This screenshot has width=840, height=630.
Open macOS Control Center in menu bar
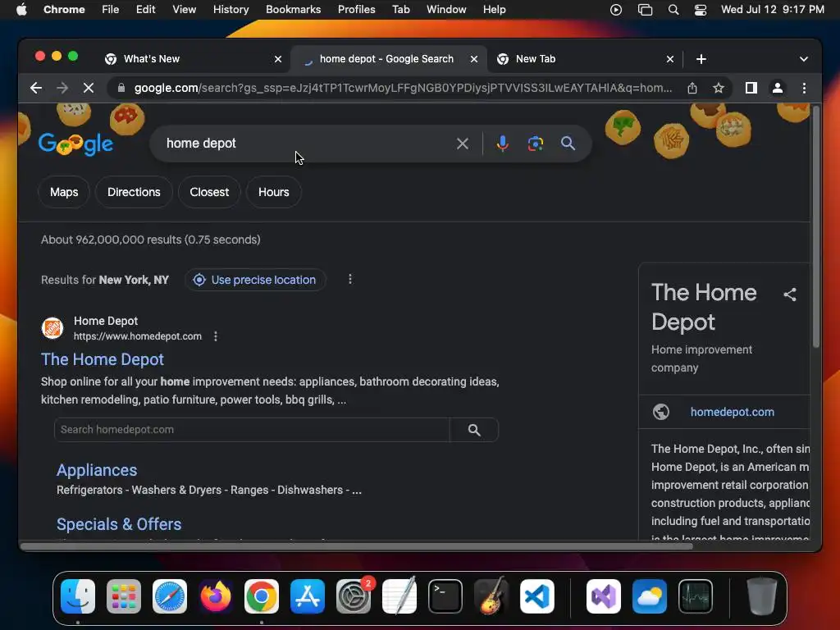(701, 10)
